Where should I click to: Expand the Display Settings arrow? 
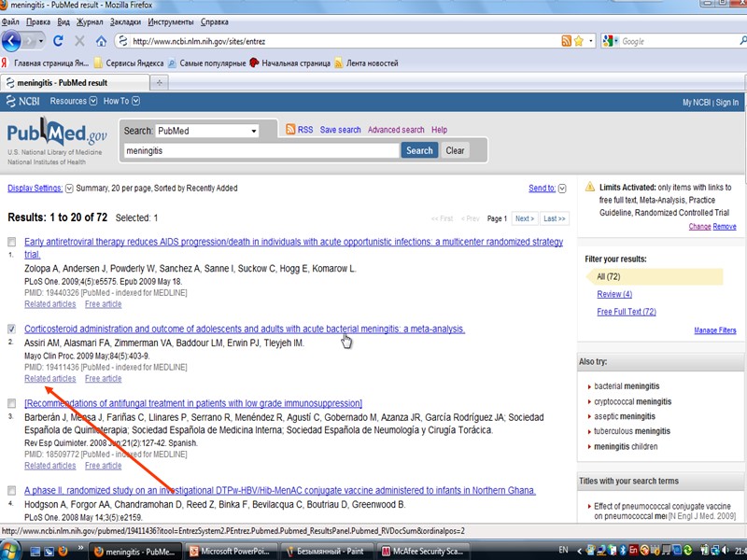point(69,189)
